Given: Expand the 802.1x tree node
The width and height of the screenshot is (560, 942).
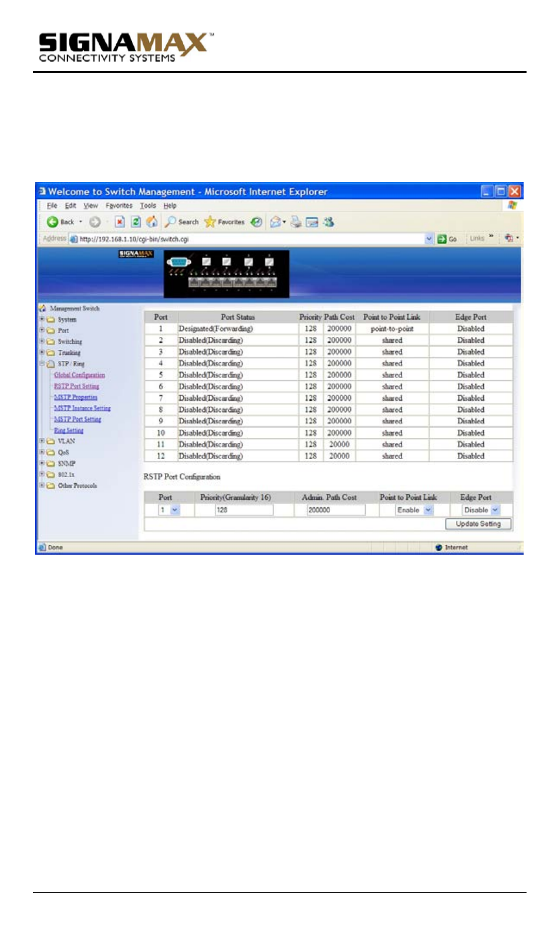Looking at the screenshot, I should tap(42, 474).
